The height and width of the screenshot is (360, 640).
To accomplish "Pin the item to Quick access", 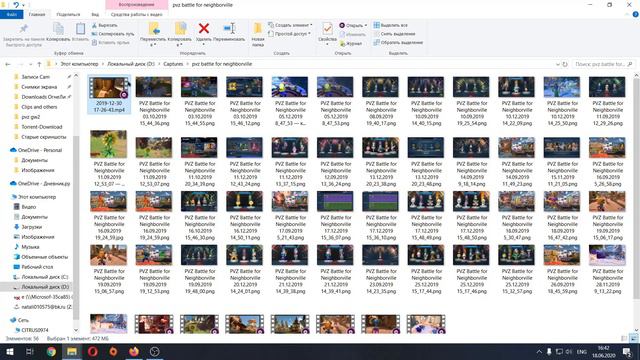I will (x=23, y=34).
